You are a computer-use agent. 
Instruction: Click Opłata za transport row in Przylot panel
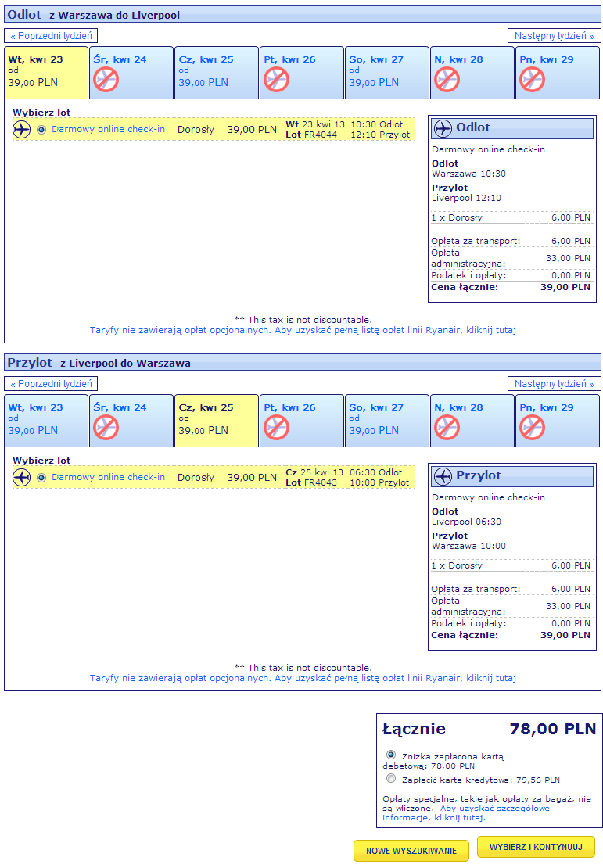pyautogui.click(x=511, y=589)
